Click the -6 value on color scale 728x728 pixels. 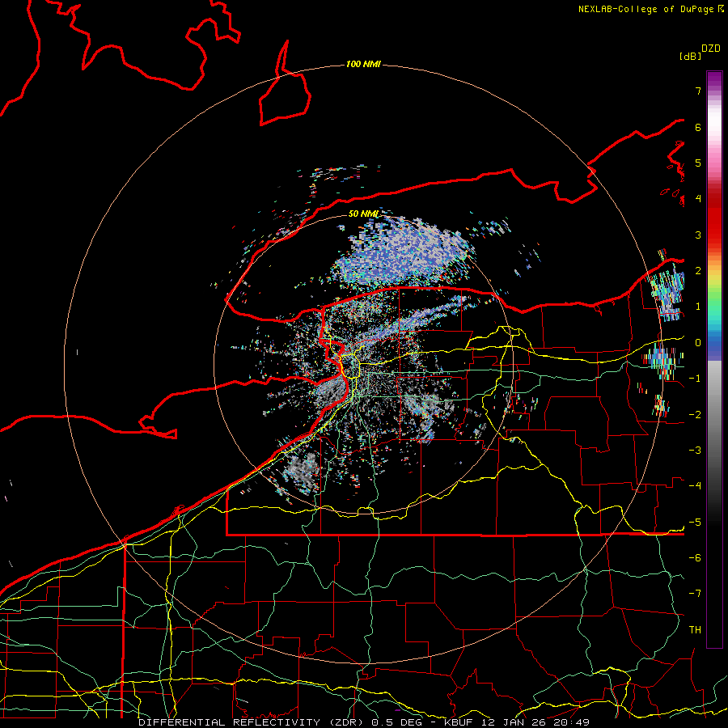point(695,558)
